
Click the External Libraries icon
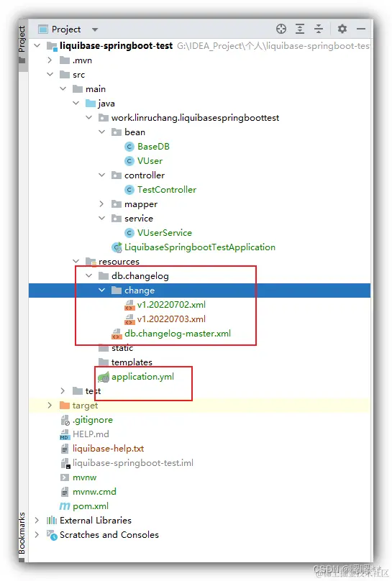[x=52, y=520]
